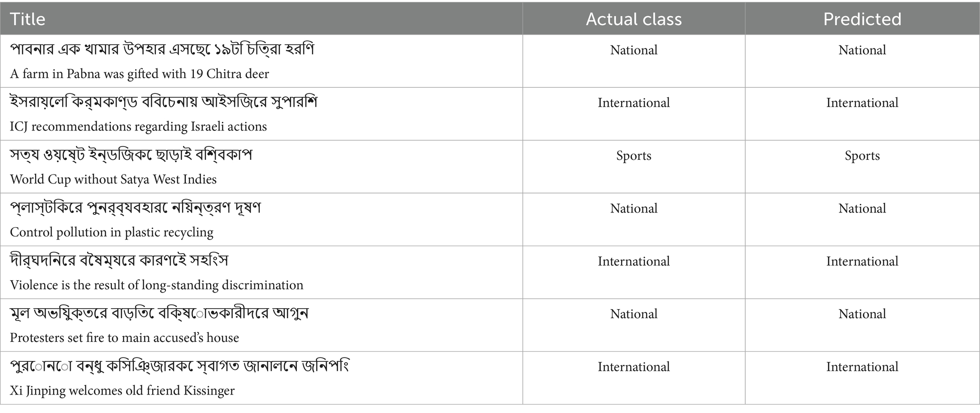Click 'Protesters set fire to main accused's house'
This screenshot has height=413, width=980.
coord(124,338)
